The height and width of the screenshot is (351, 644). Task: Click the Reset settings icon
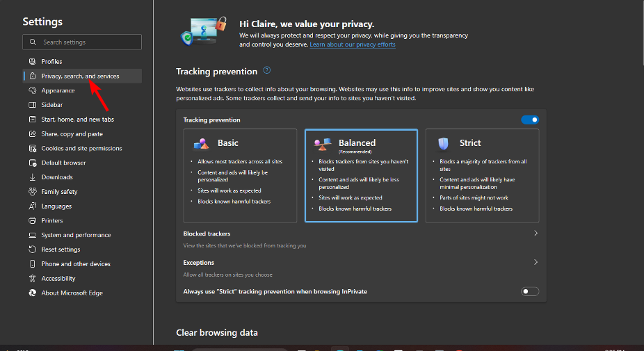click(32, 250)
